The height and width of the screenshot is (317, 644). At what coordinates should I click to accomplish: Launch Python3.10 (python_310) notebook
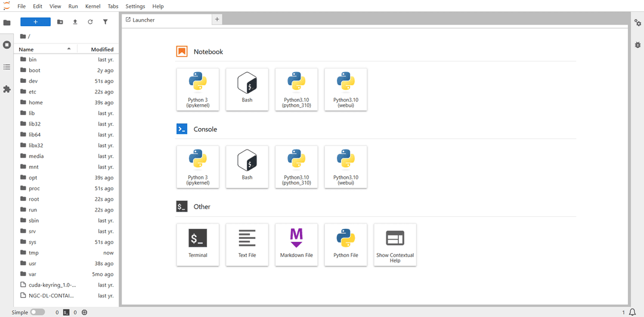(x=296, y=89)
